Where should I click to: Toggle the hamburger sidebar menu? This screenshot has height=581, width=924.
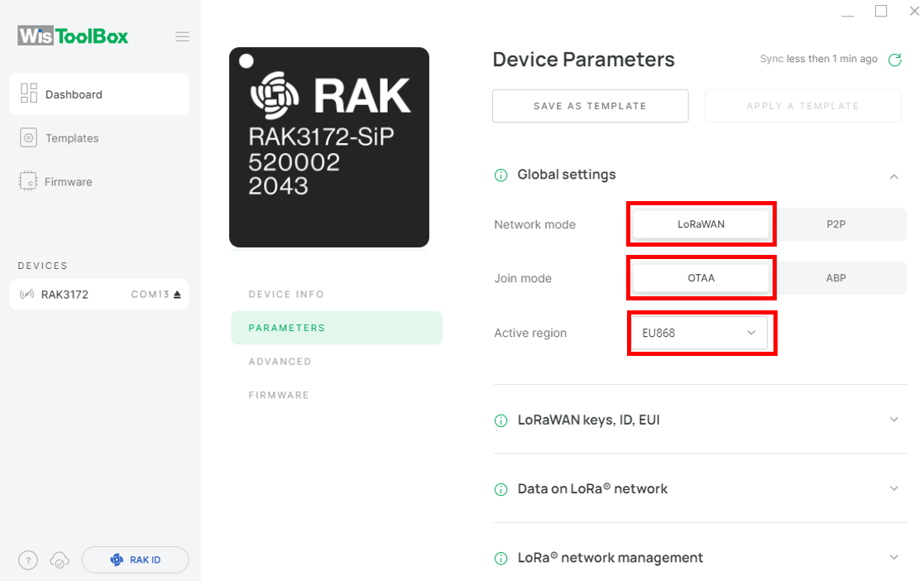[182, 36]
